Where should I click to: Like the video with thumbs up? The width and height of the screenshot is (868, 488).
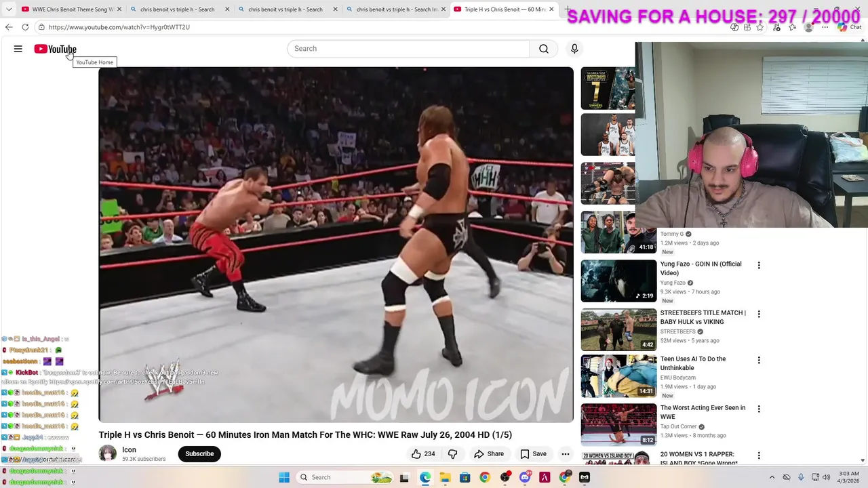423,454
